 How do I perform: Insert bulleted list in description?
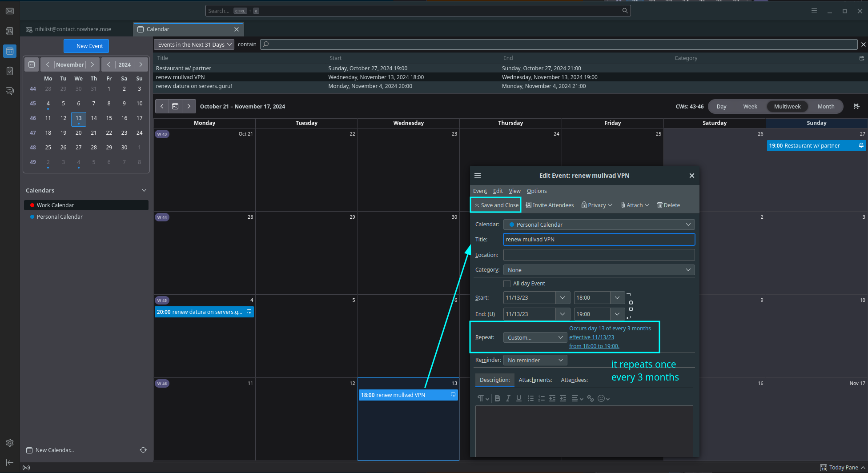pos(530,398)
